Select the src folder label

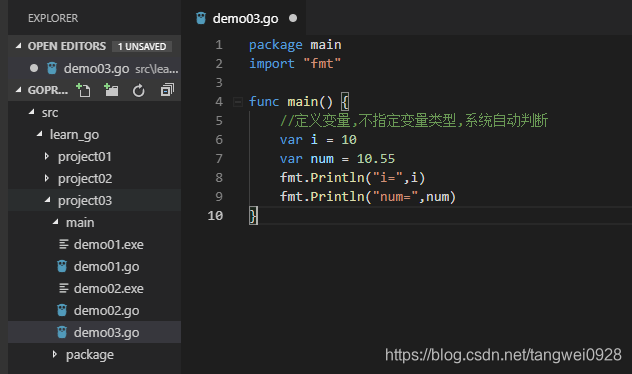pyautogui.click(x=50, y=113)
